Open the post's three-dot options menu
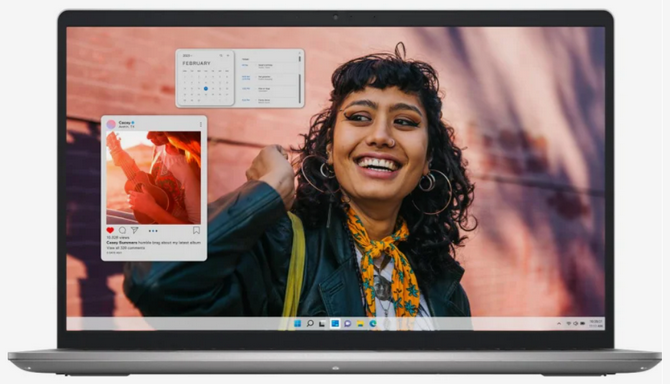The image size is (670, 384). 200,124
